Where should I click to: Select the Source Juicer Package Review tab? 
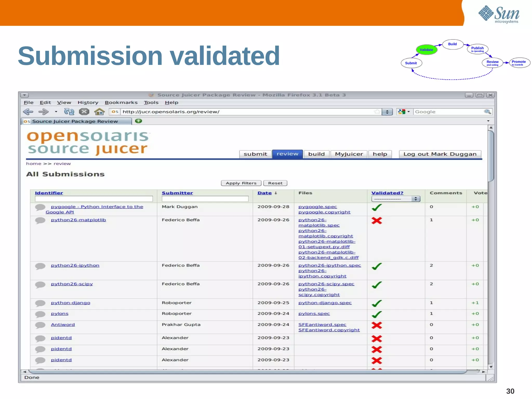pyautogui.click(x=76, y=121)
